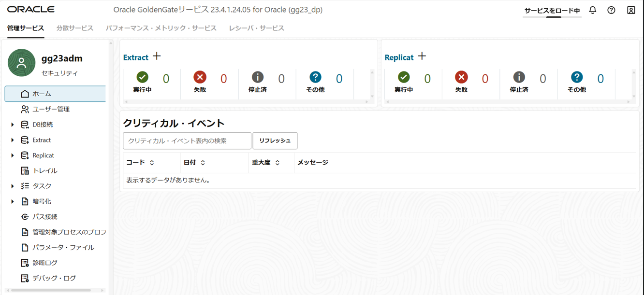
Task: Click Extract running green checkmark icon
Action: pos(142,77)
